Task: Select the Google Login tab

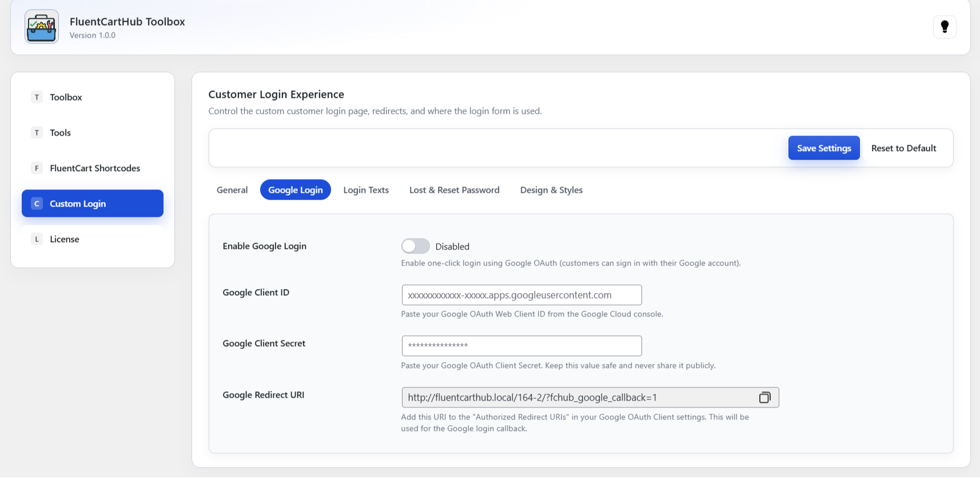Action: (x=296, y=190)
